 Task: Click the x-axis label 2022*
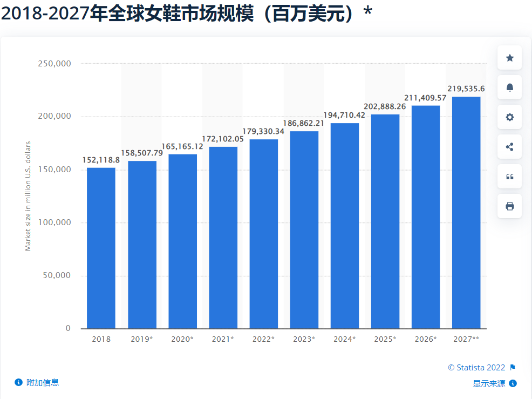coord(264,339)
